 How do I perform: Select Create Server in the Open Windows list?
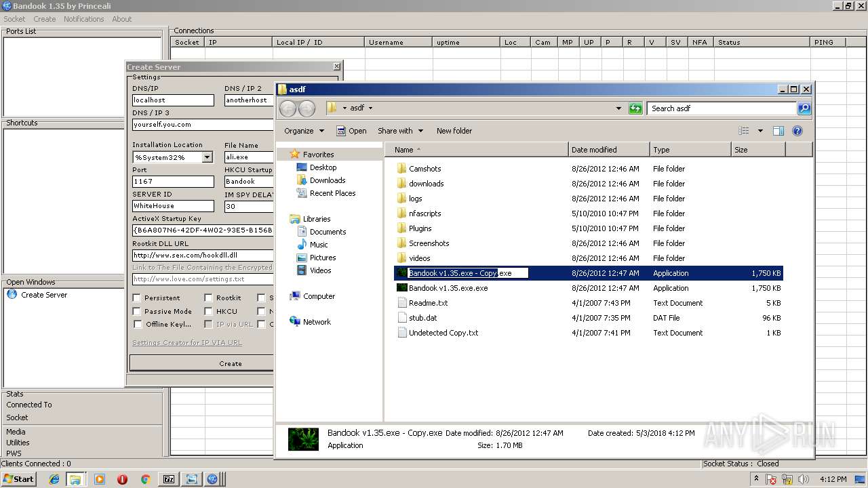(44, 295)
